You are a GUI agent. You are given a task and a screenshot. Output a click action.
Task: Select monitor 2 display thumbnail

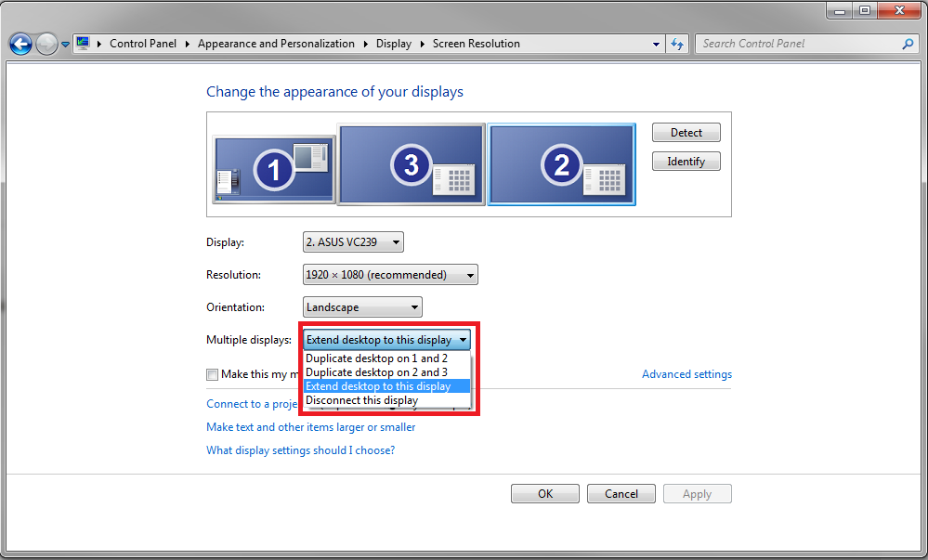click(561, 164)
